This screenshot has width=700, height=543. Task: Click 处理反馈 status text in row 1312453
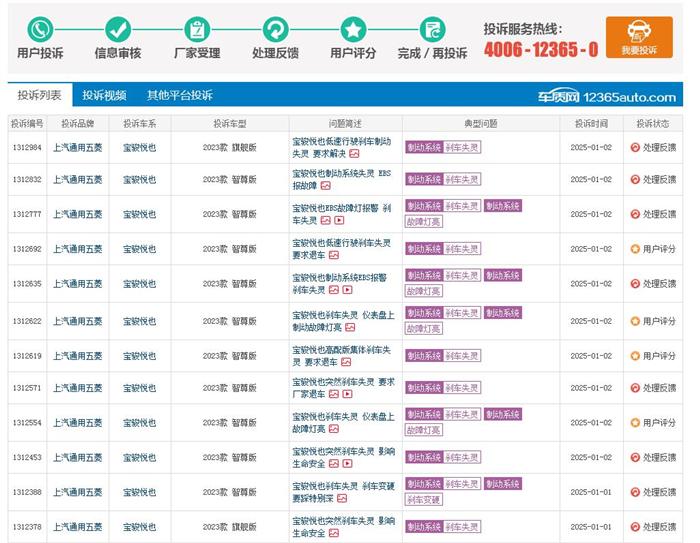tap(659, 457)
